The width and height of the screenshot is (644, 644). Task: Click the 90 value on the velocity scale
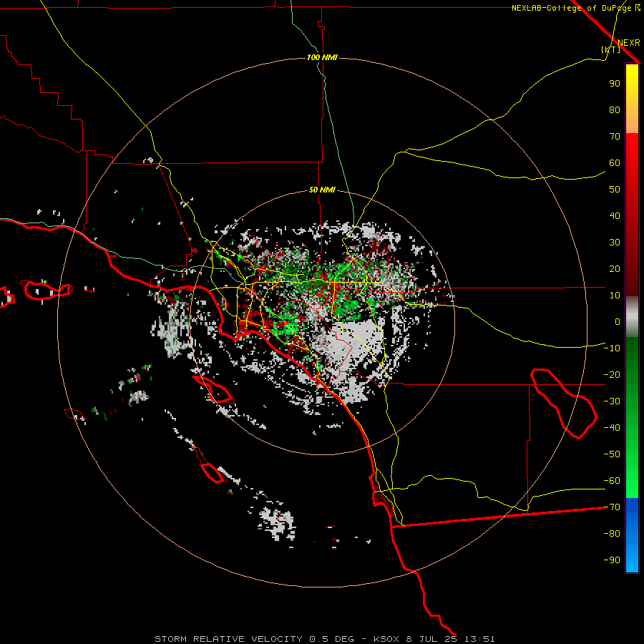click(615, 84)
